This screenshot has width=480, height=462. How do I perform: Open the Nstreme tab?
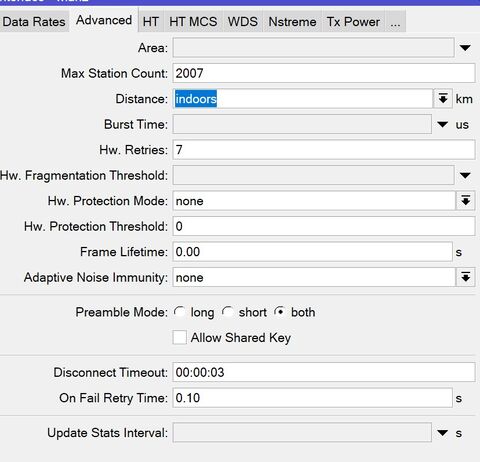coord(292,22)
